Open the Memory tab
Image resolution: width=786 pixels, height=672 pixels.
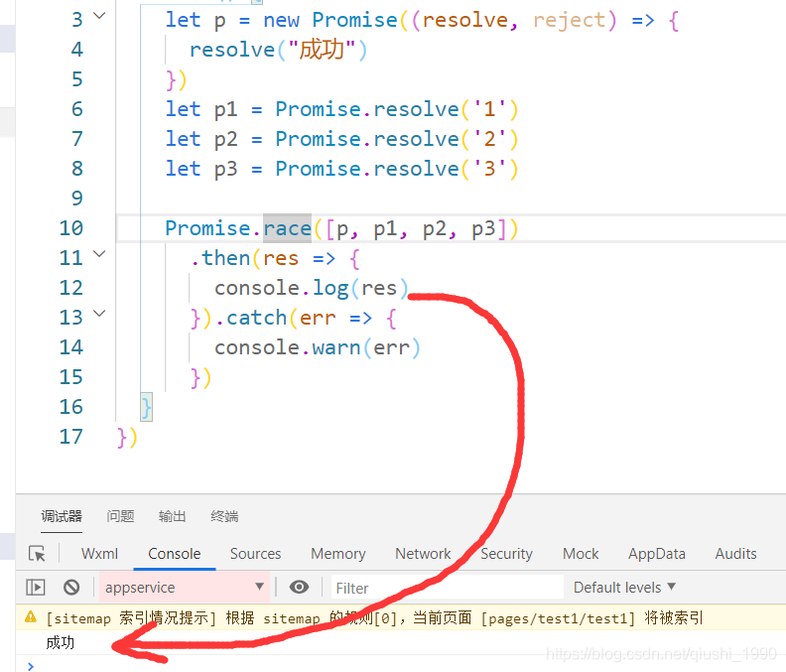pyautogui.click(x=338, y=554)
